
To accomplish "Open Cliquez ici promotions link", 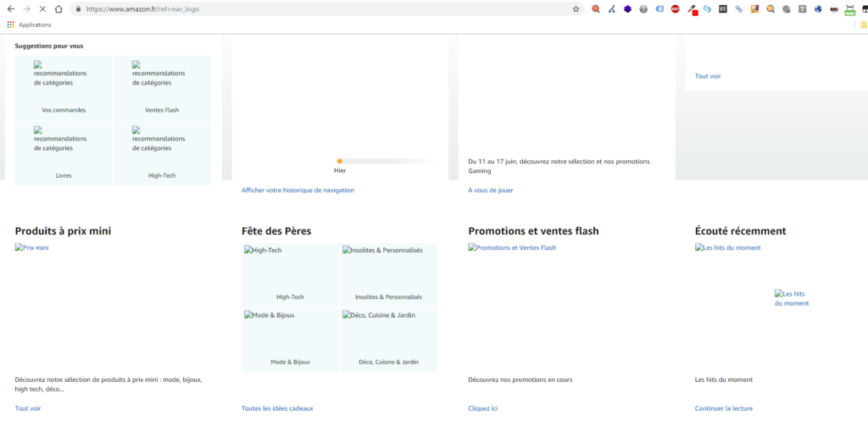I will [x=482, y=409].
